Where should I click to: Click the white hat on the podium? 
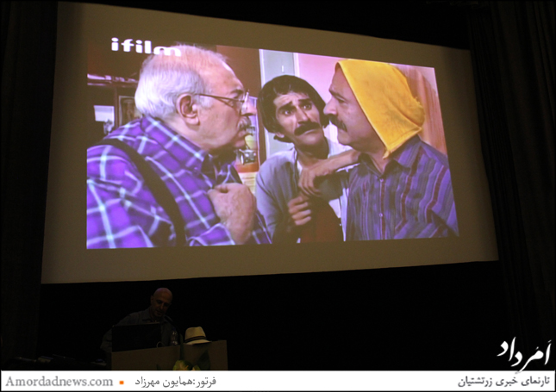tap(197, 335)
